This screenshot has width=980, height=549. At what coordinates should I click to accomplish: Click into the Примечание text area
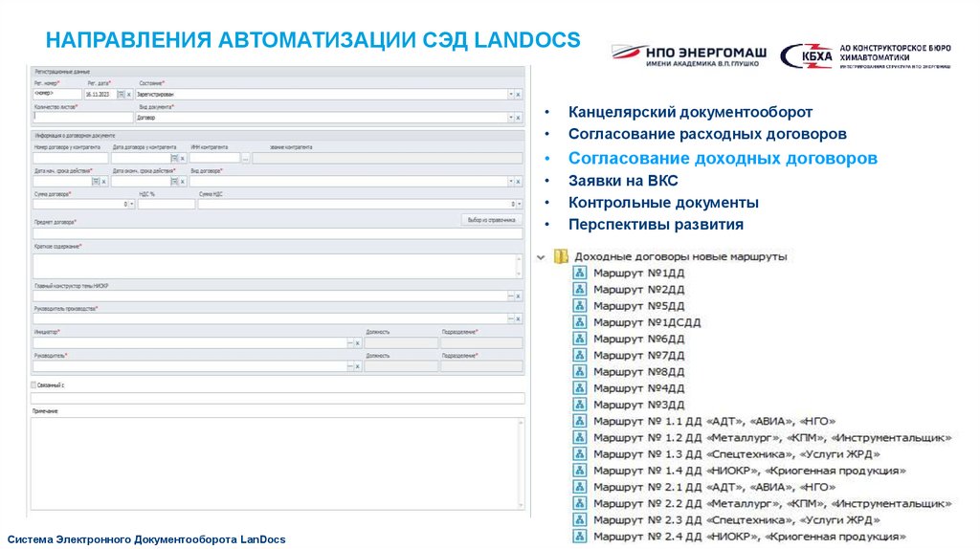click(278, 459)
